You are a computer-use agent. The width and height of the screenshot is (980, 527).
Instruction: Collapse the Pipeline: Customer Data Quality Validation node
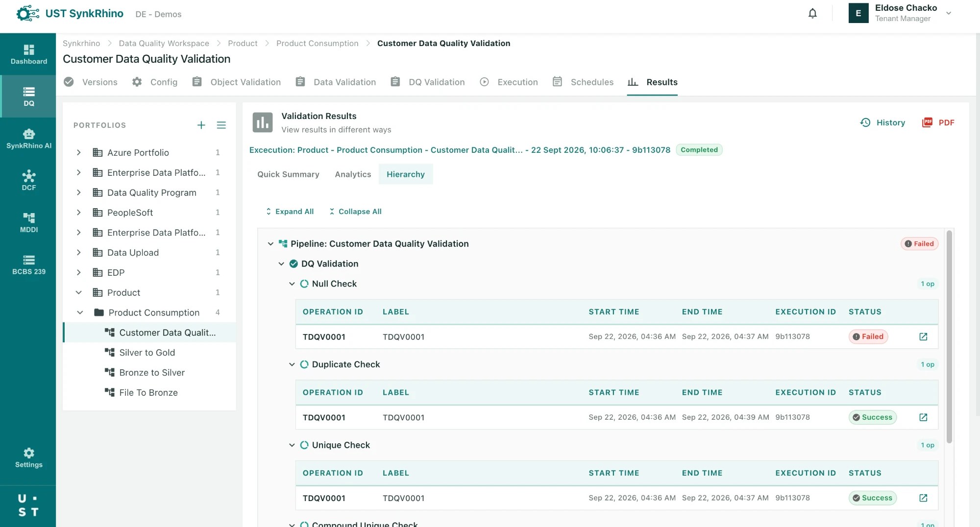click(270, 244)
